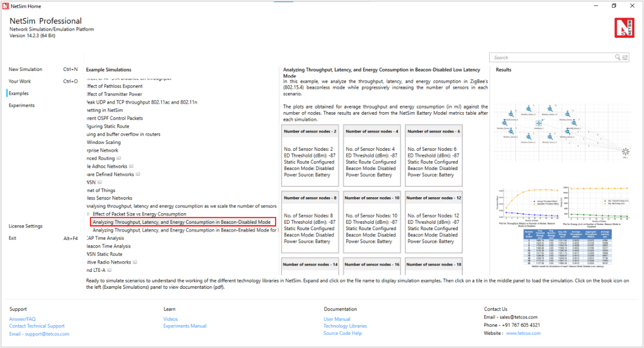The image size is (644, 348).
Task: Select Beacon Time Analysis in example tree
Action: pos(108,246)
